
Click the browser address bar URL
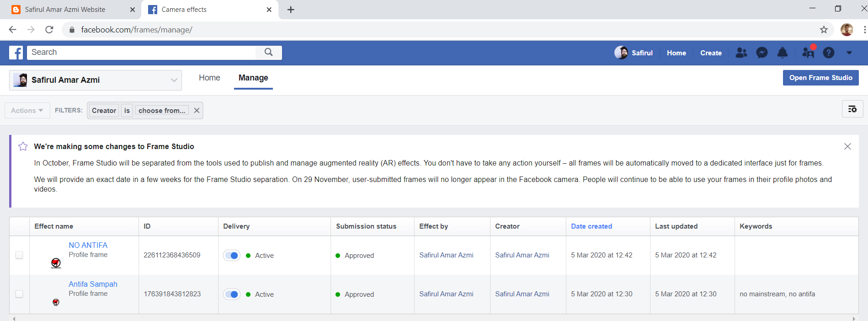pos(137,30)
